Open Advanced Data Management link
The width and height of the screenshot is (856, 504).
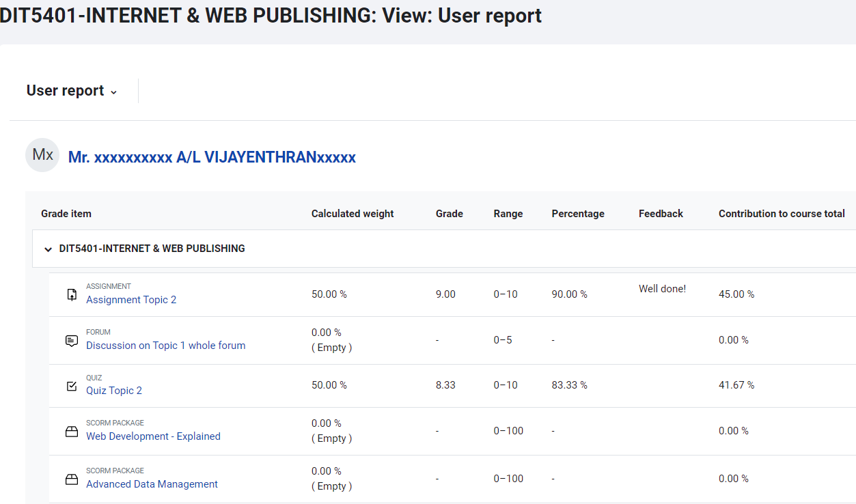coord(152,484)
